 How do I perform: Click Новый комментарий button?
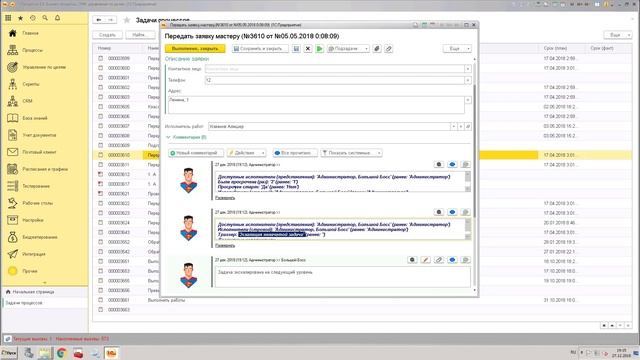click(x=196, y=153)
